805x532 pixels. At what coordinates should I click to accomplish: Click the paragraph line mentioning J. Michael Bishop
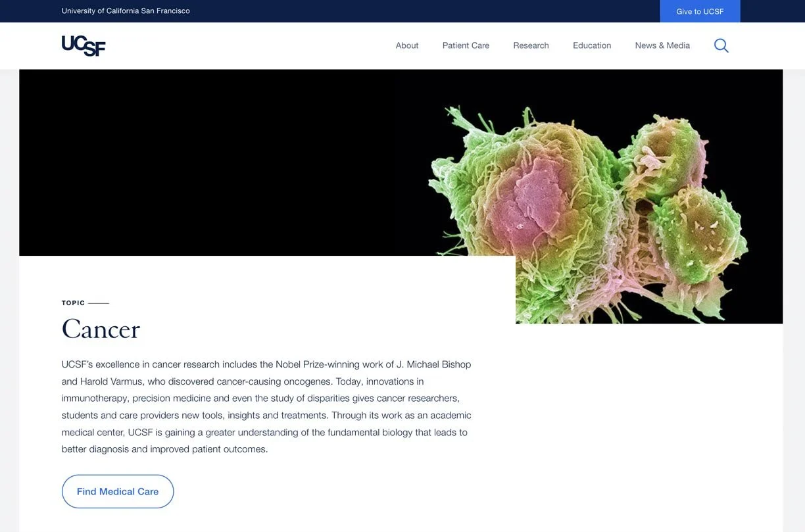click(x=266, y=364)
